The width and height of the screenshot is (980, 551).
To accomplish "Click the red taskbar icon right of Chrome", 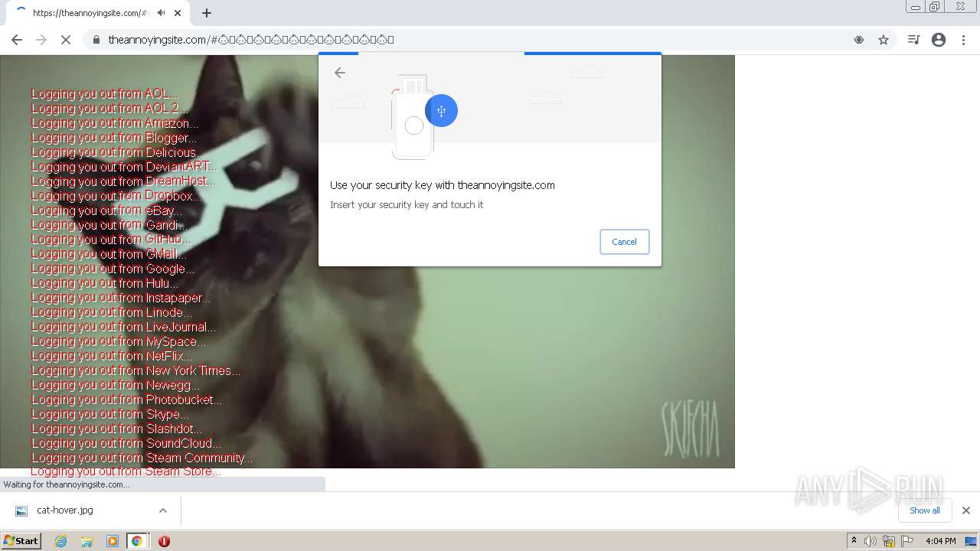I will (x=164, y=541).
